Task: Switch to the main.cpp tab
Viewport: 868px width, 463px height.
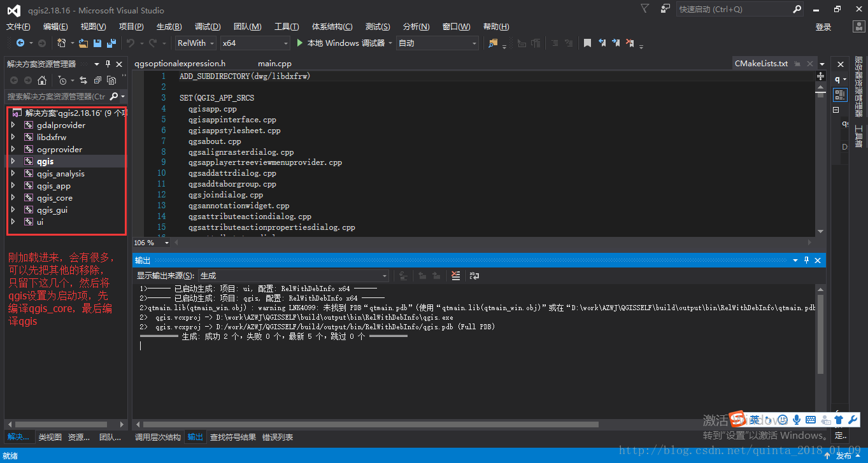Action: (x=274, y=64)
